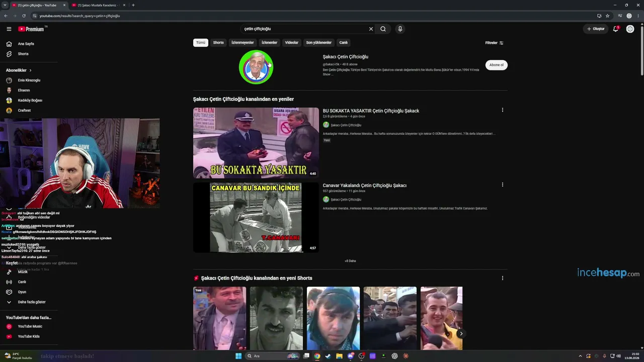Image resolution: width=644 pixels, height=362 pixels.
Task: Bookmark this page with the star icon
Action: tap(607, 16)
